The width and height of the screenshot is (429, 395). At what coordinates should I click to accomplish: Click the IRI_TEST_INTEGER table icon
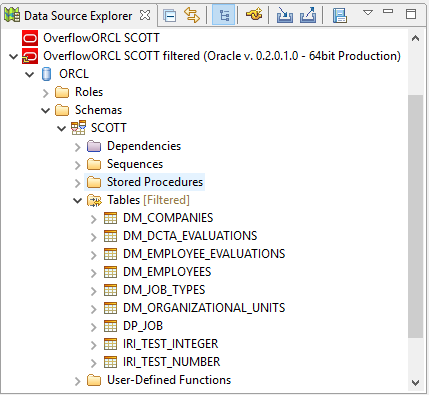[x=110, y=344]
